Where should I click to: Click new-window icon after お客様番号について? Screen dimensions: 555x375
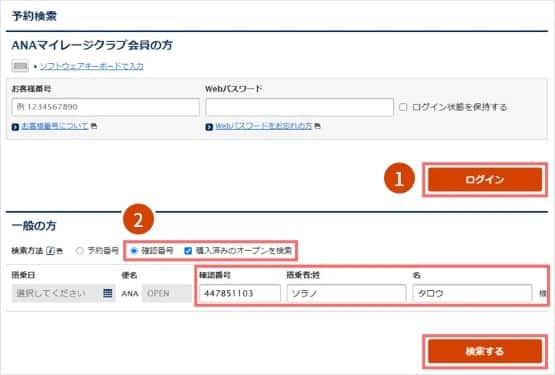pos(94,125)
